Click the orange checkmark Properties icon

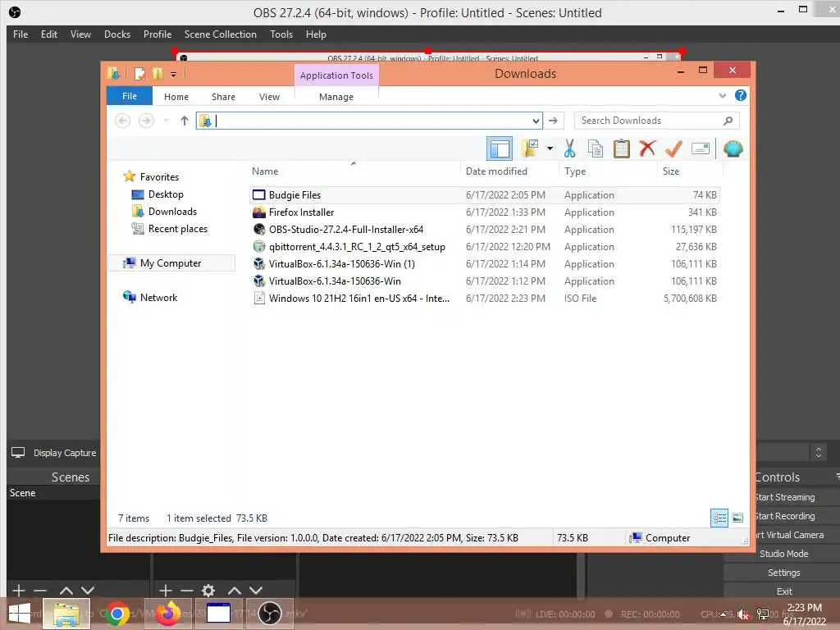pyautogui.click(x=673, y=148)
